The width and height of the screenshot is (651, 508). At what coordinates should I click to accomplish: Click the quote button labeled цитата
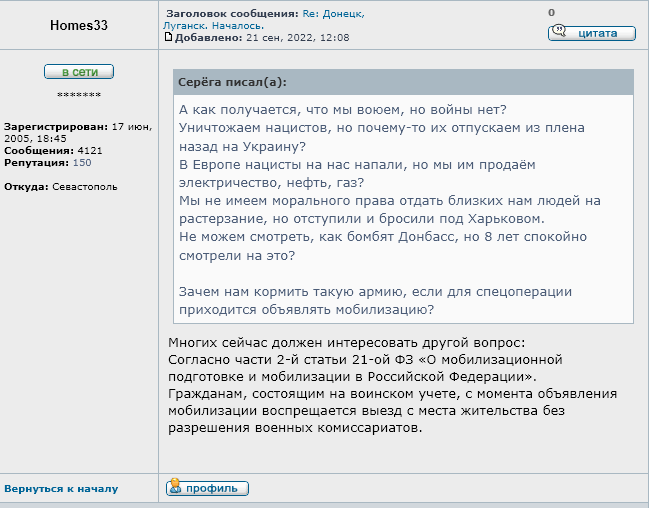coord(592,33)
